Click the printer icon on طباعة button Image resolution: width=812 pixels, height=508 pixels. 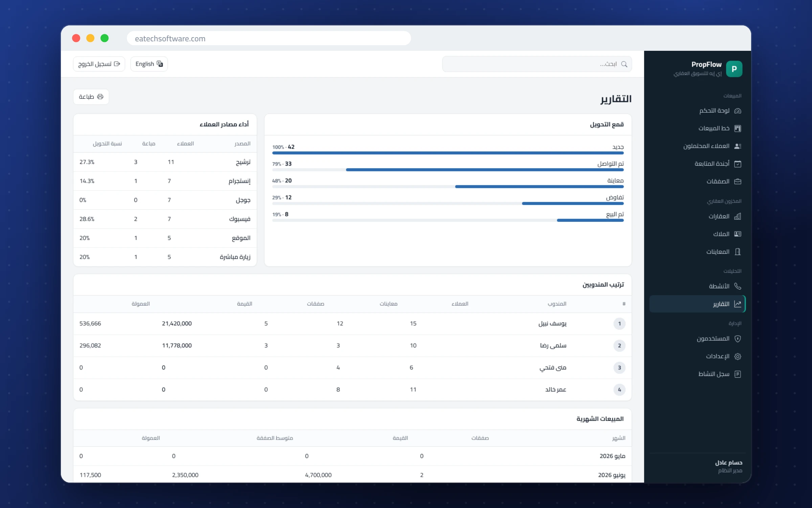point(100,97)
